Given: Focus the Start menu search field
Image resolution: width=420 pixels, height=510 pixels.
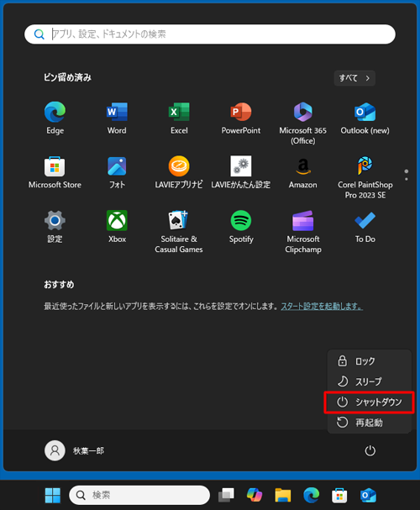Looking at the screenshot, I should (210, 34).
